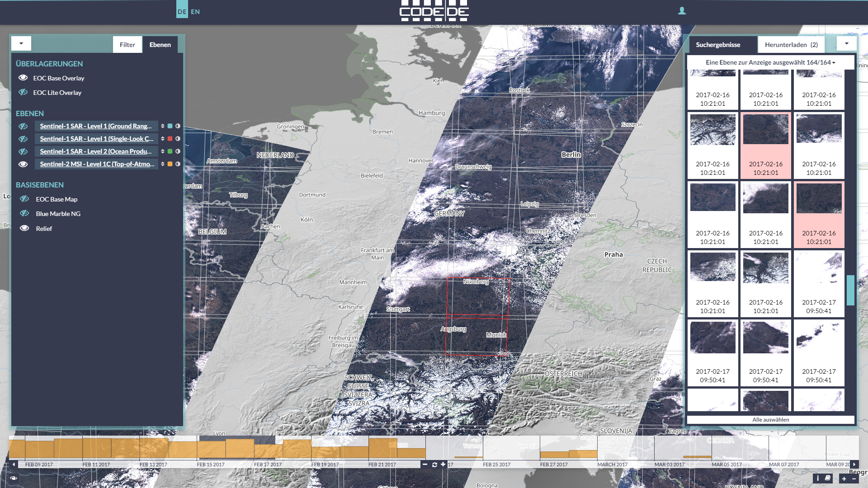Expand the layer selection dropdown 164/164
This screenshot has width=868, height=488.
click(770, 62)
